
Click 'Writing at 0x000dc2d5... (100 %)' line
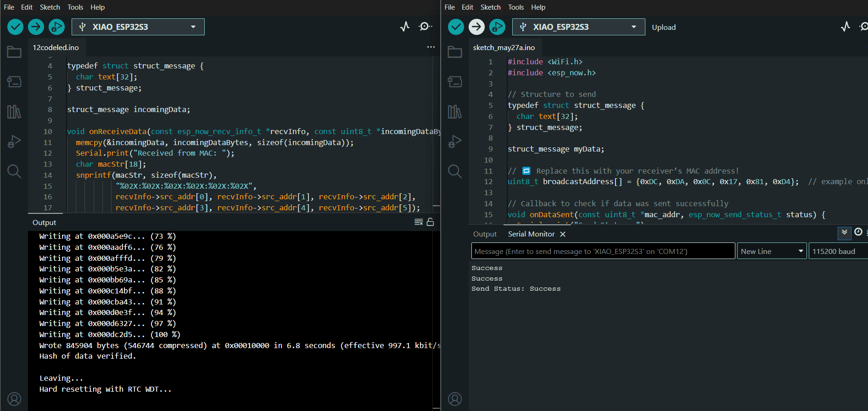[x=110, y=335]
